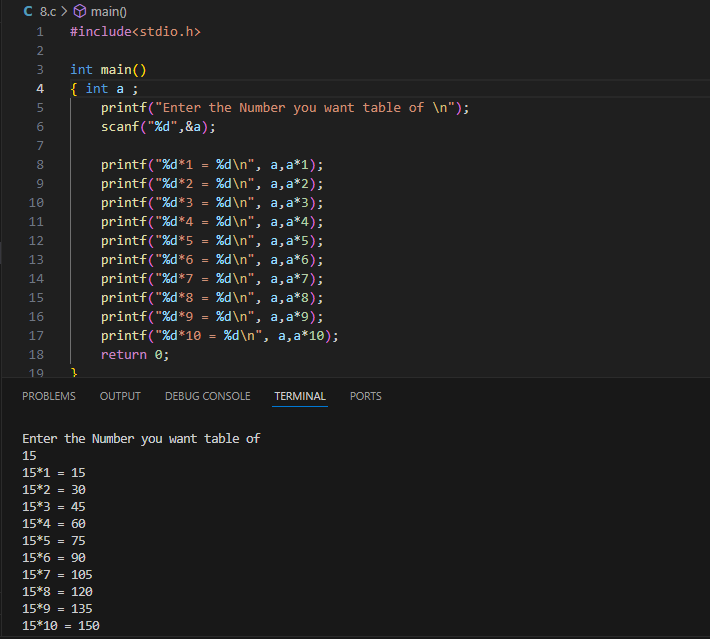Screen dimensions: 710x639
Task: Click the printf line with a*9
Action: pos(212,317)
